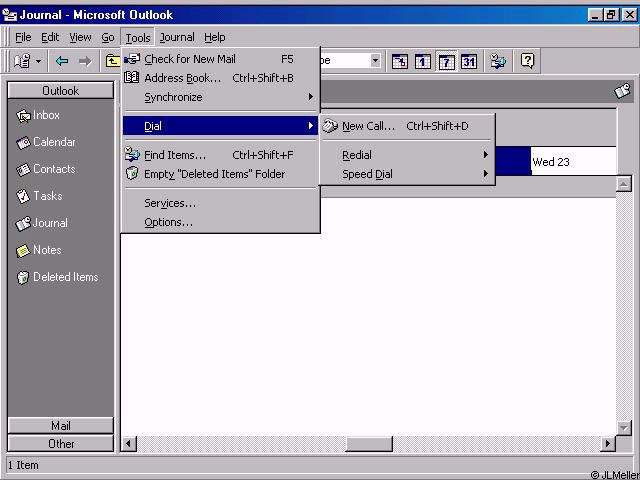Click the Outlook group button
This screenshot has height=480, width=640.
coord(60,91)
